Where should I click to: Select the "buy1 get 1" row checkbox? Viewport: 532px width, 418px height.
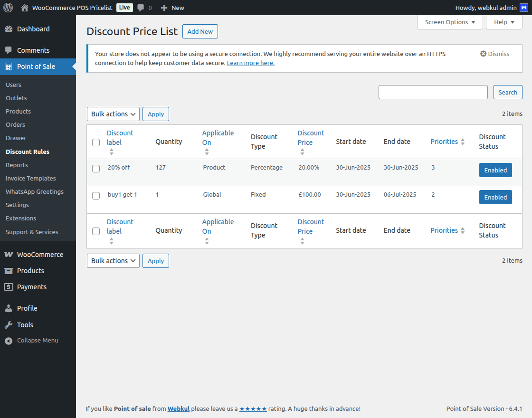96,196
